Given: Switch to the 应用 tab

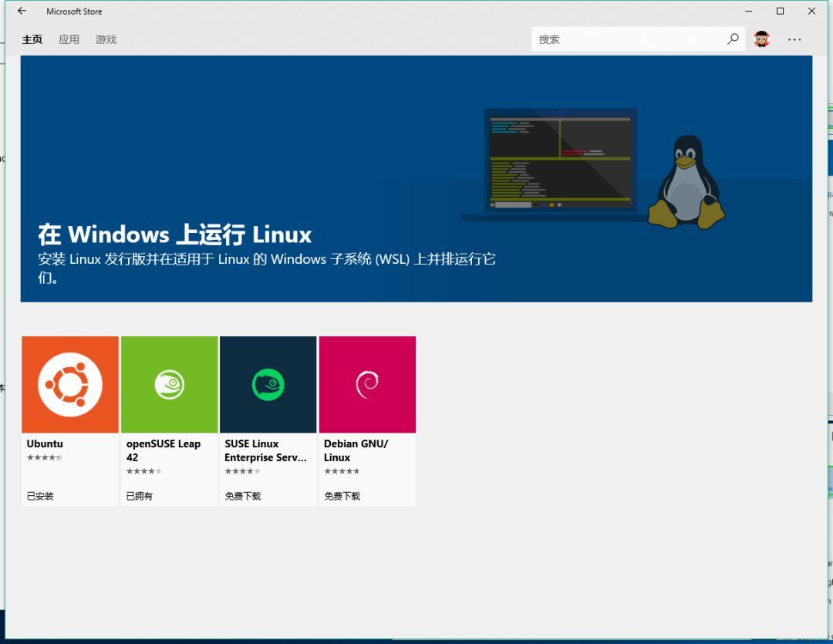Looking at the screenshot, I should coord(69,39).
